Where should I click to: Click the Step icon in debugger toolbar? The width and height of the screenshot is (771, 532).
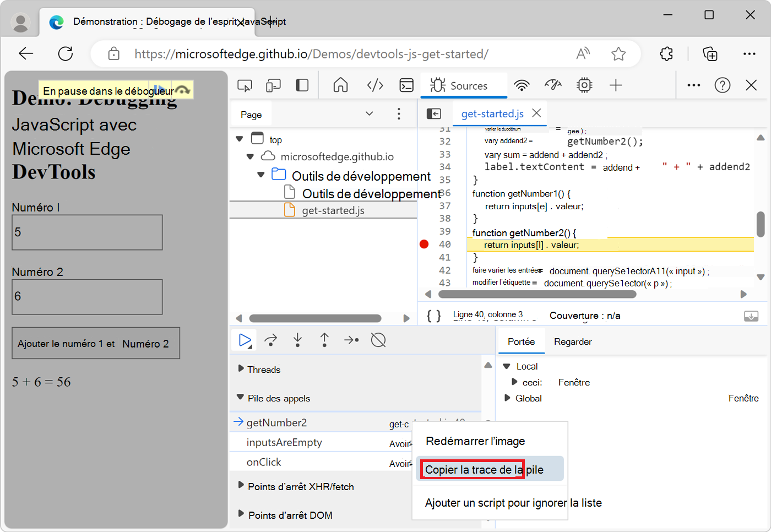pyautogui.click(x=351, y=340)
